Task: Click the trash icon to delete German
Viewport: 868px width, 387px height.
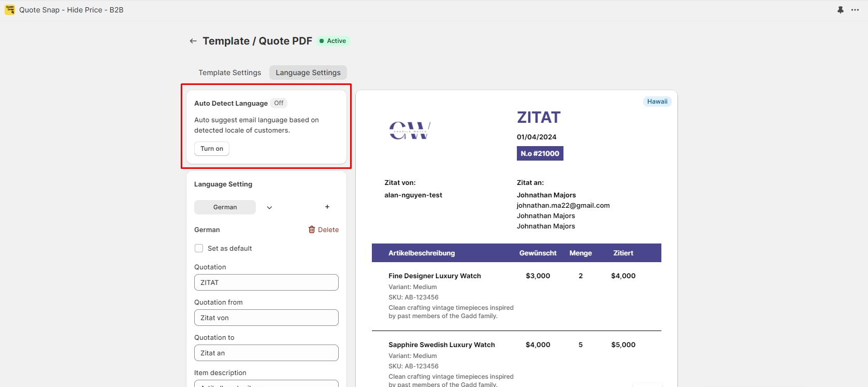Action: (312, 230)
